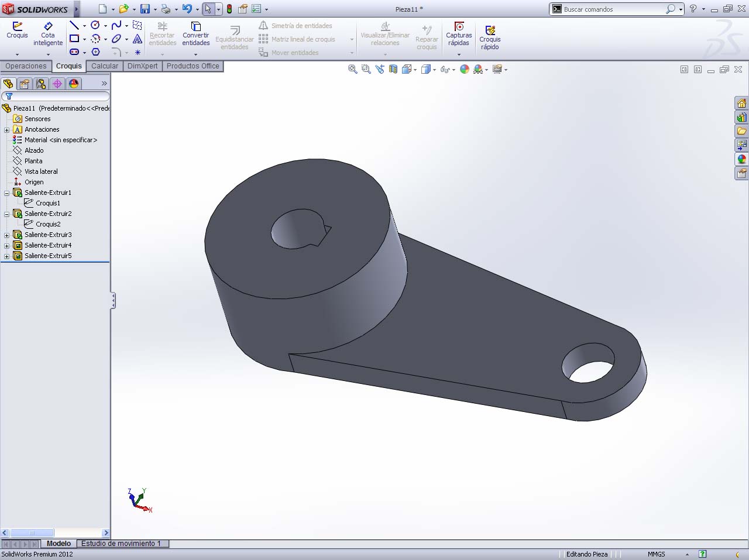The width and height of the screenshot is (749, 560).
Task: Open the Croquis button dropdown arrow
Action: coord(17,54)
